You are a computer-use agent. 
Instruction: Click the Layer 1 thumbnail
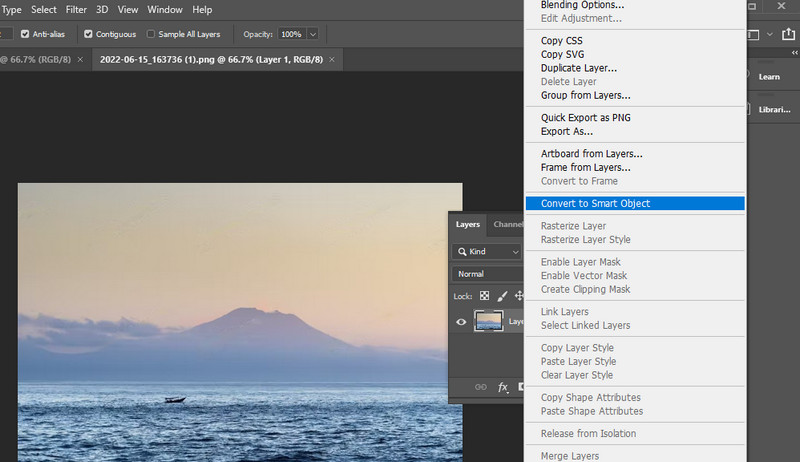click(489, 322)
